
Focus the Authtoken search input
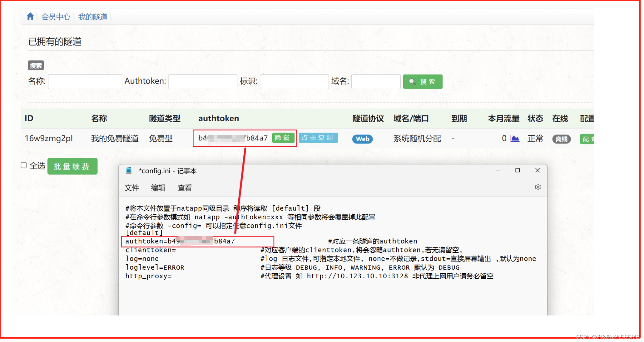point(203,81)
